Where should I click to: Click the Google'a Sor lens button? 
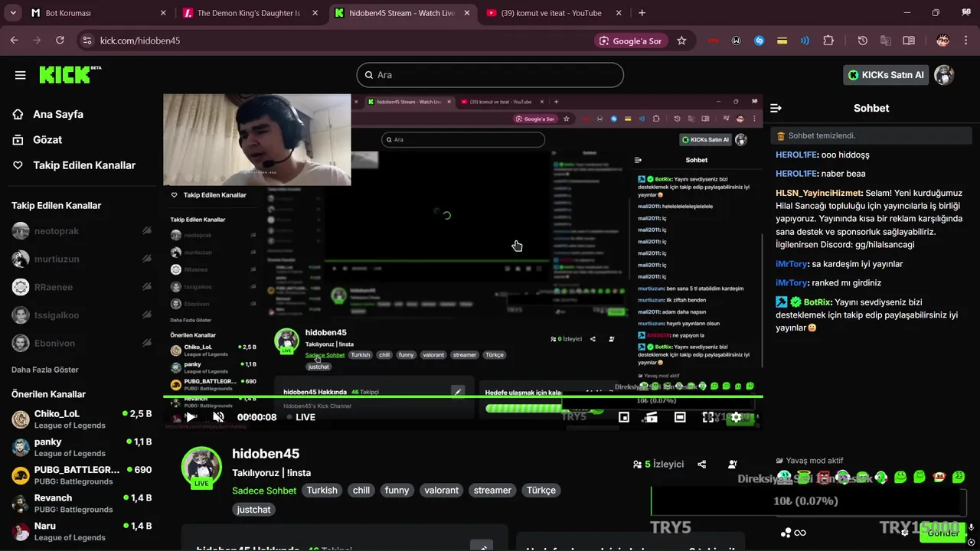pyautogui.click(x=632, y=41)
